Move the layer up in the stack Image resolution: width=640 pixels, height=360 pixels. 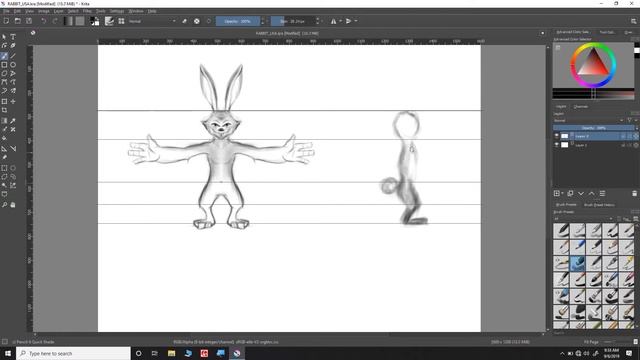591,193
